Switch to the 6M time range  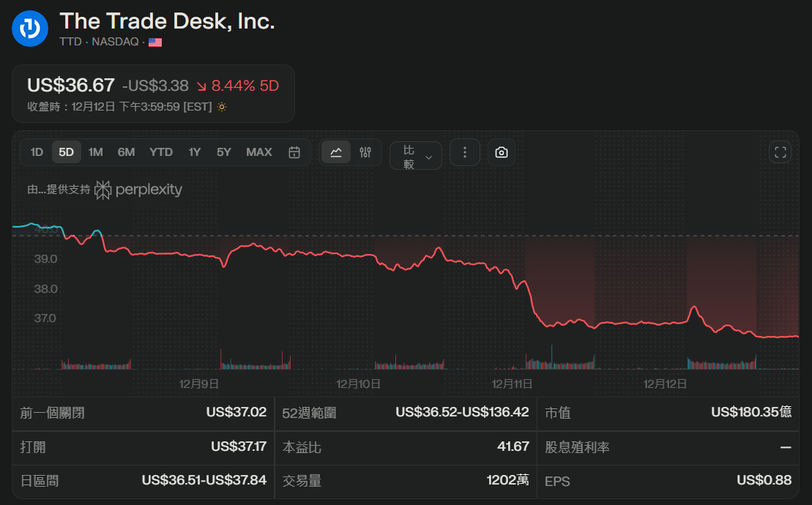[x=126, y=152]
